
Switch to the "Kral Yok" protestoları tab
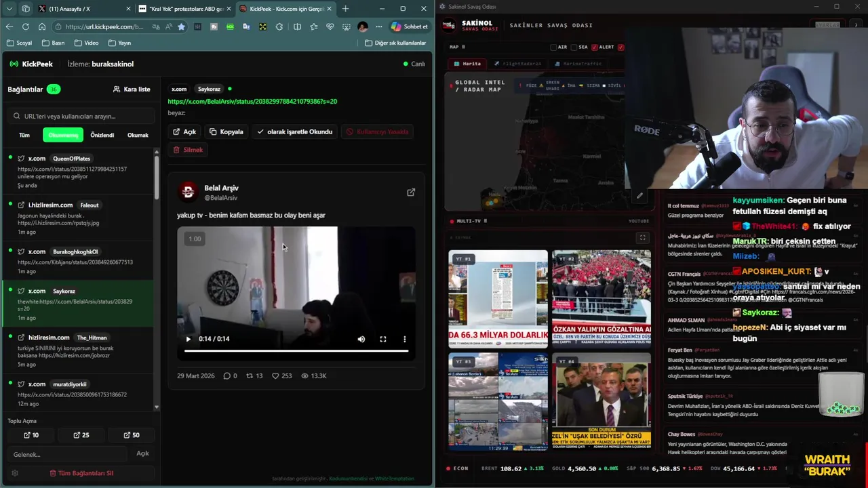[184, 9]
